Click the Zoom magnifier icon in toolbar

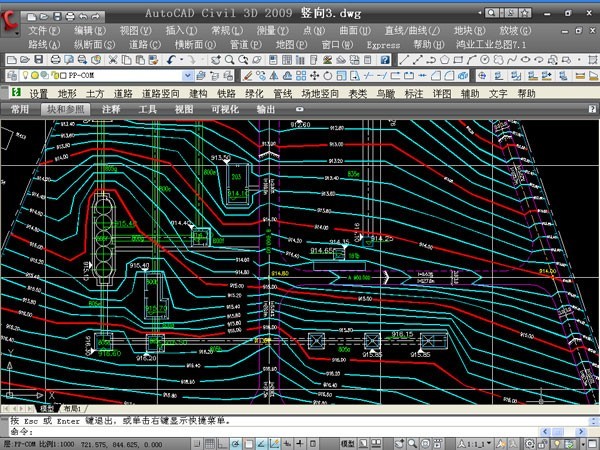228,60
